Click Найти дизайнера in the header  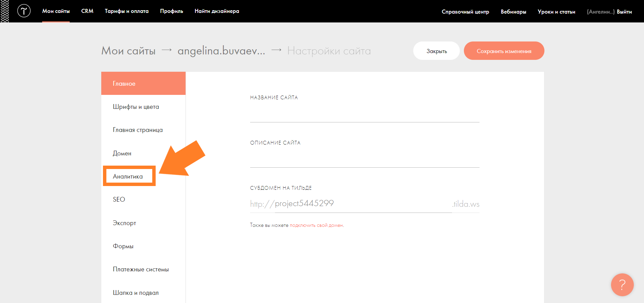(217, 11)
